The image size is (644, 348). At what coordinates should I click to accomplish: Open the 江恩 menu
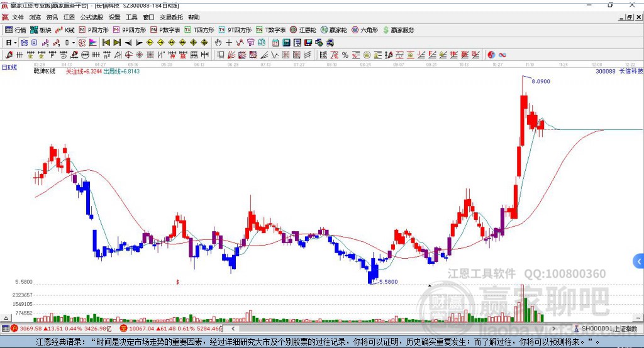pos(69,17)
